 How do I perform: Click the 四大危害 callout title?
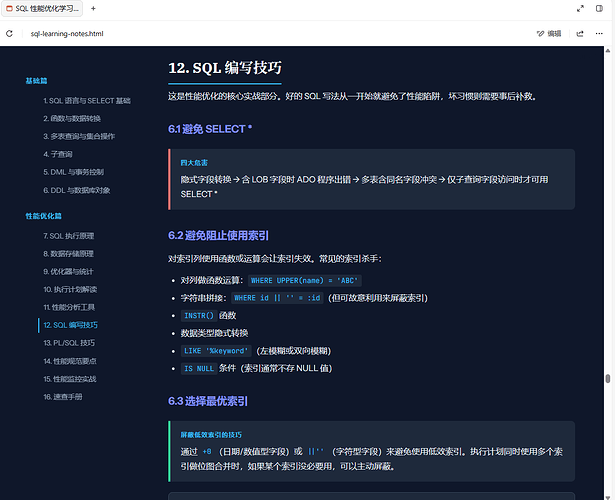coord(194,163)
